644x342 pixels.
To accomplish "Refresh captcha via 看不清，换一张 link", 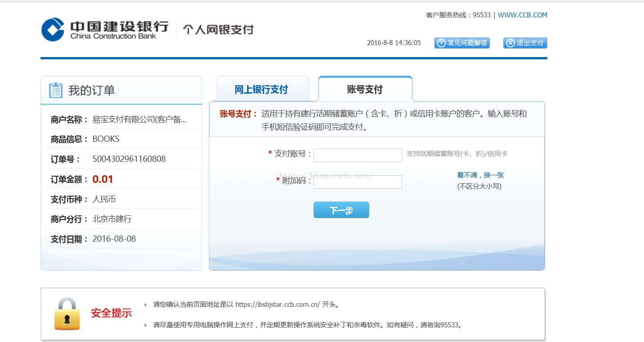I will [x=481, y=175].
